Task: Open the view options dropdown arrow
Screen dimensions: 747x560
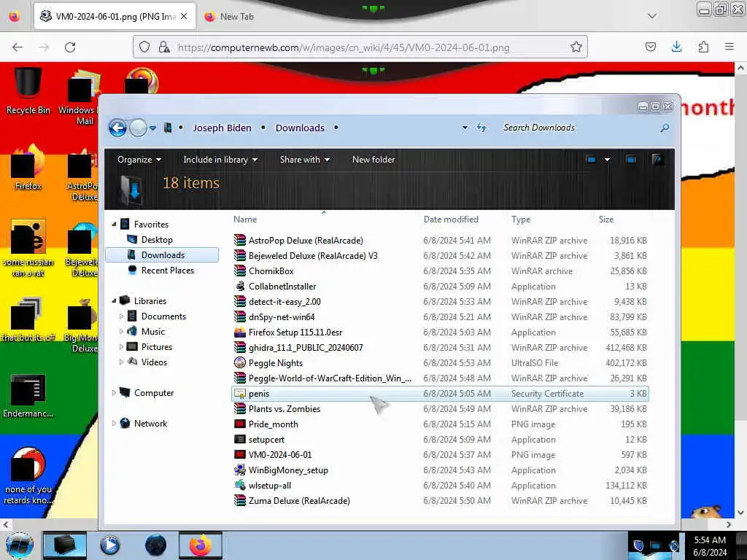Action: point(607,160)
